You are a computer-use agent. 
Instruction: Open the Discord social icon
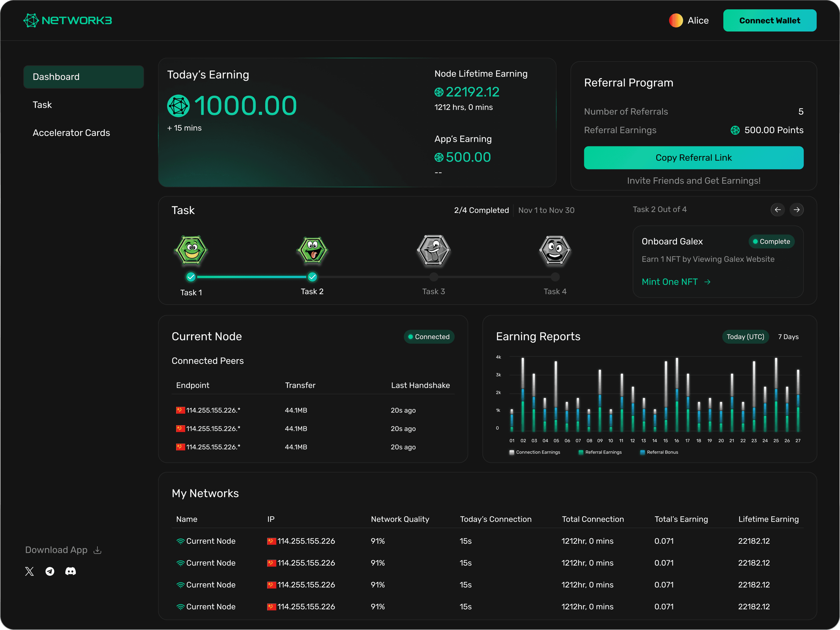coord(71,571)
